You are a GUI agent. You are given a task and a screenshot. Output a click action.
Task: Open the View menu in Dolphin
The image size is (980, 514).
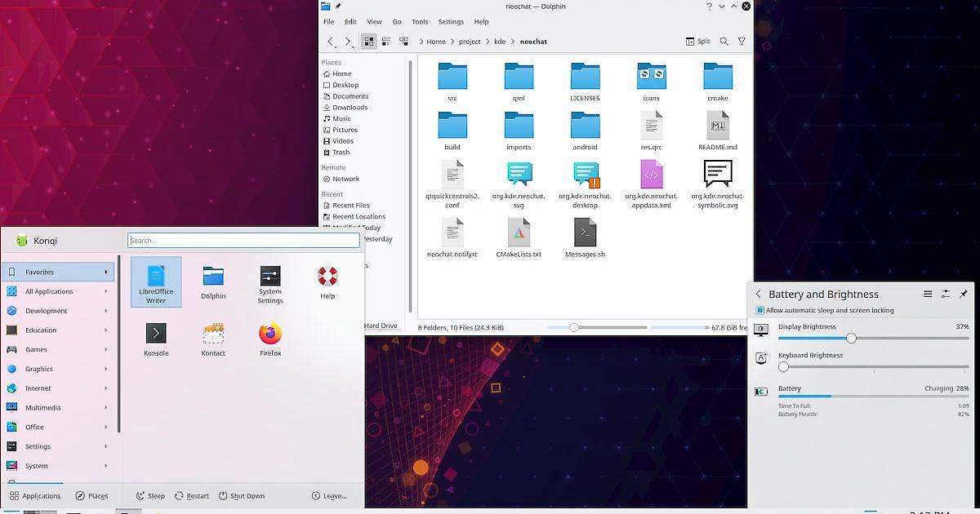(x=374, y=22)
